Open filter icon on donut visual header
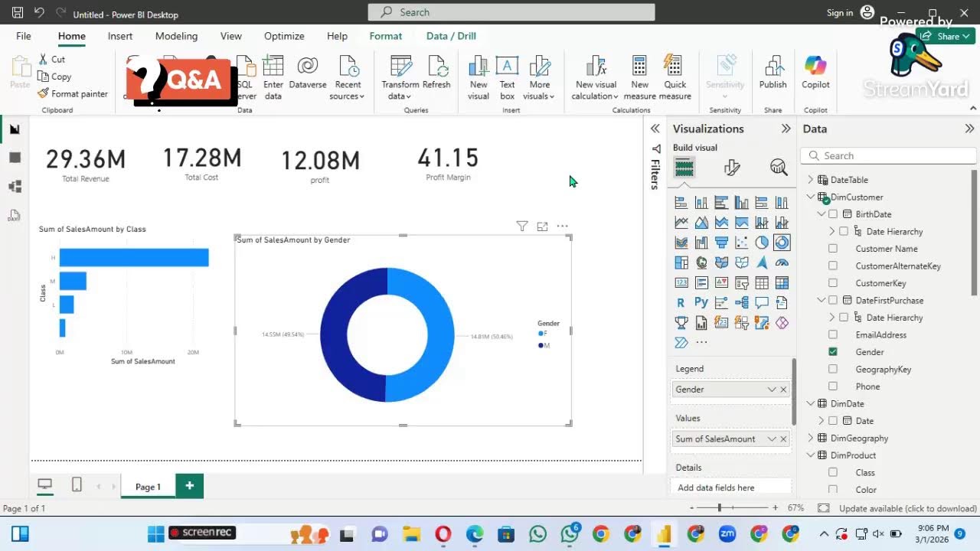Viewport: 980px width, 551px height. [522, 226]
